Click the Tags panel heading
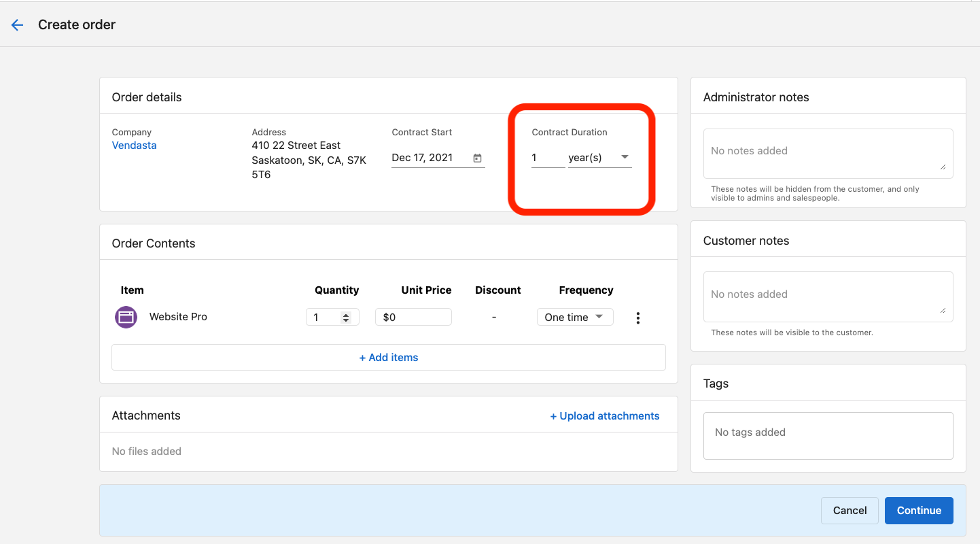 (x=716, y=384)
